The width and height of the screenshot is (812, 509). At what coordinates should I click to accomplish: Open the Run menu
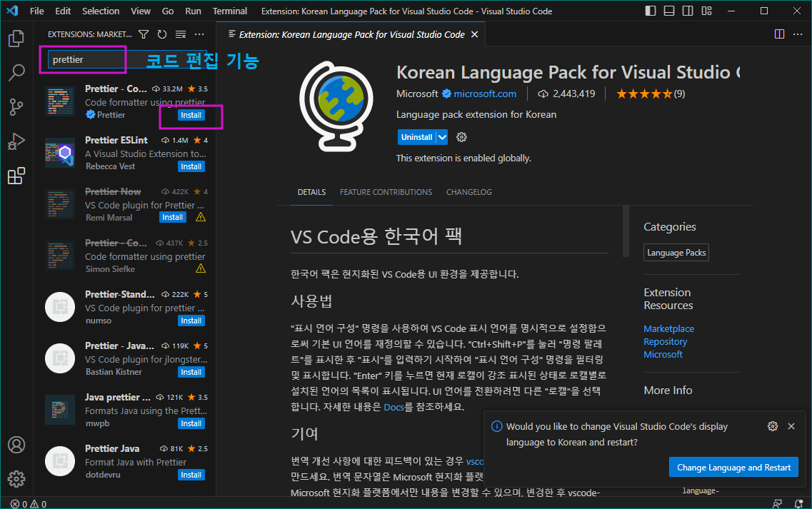(193, 11)
